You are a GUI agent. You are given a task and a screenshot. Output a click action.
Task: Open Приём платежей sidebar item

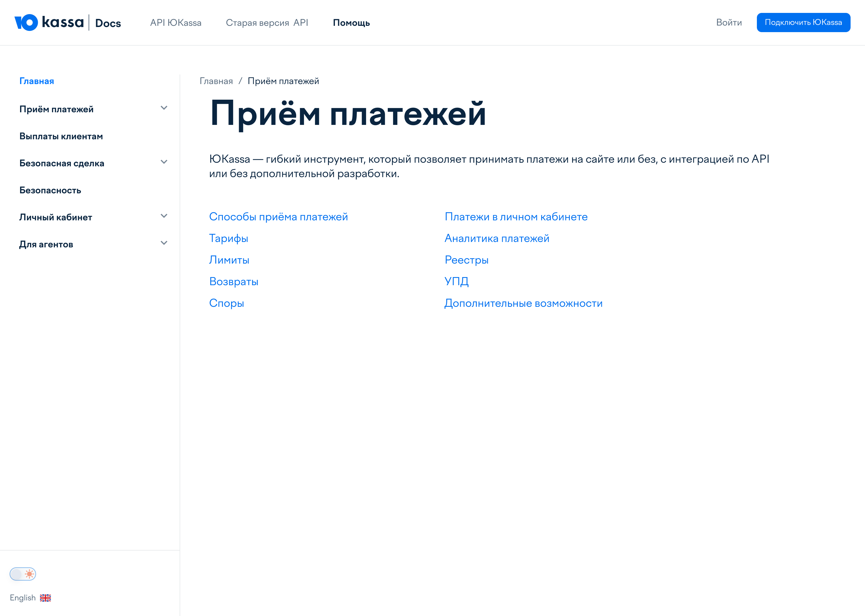click(56, 109)
